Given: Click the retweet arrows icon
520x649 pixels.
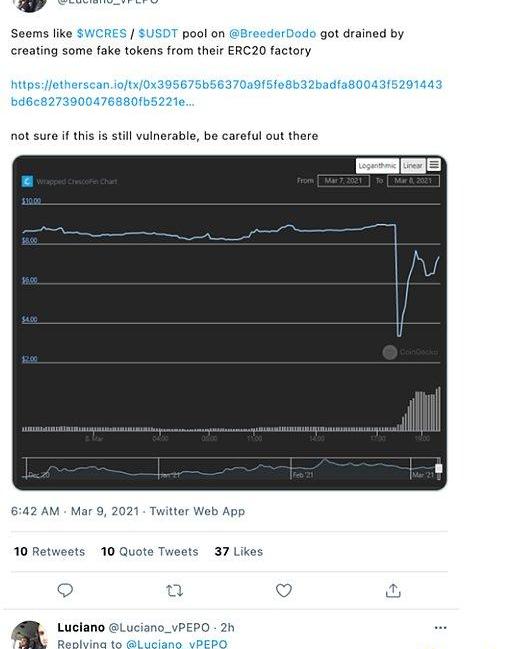Looking at the screenshot, I should (x=174, y=591).
